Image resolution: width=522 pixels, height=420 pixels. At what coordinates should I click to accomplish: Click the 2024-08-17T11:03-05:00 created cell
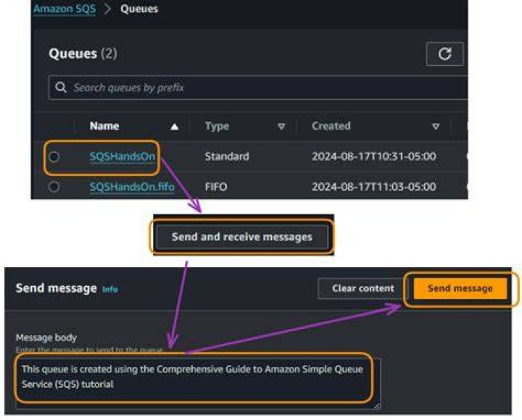[x=374, y=187]
